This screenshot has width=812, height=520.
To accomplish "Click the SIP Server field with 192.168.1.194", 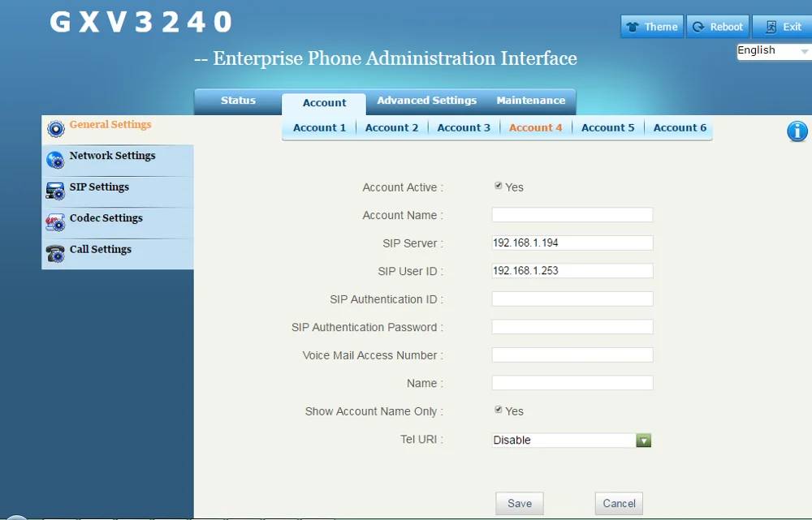I will (x=572, y=243).
